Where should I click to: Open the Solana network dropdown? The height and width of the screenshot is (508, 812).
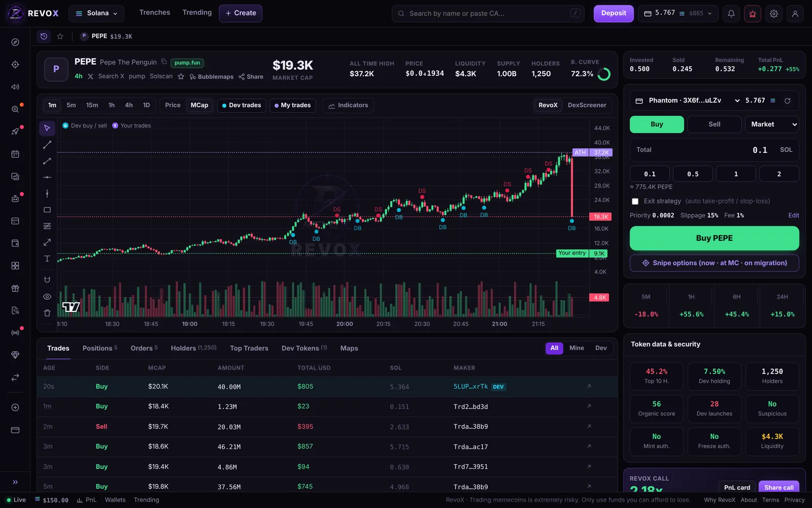[96, 13]
